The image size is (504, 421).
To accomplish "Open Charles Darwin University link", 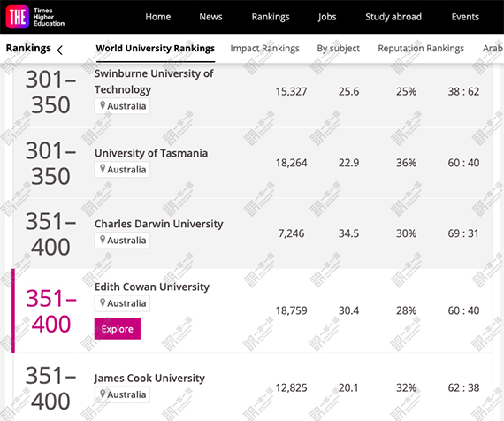I will tap(158, 224).
